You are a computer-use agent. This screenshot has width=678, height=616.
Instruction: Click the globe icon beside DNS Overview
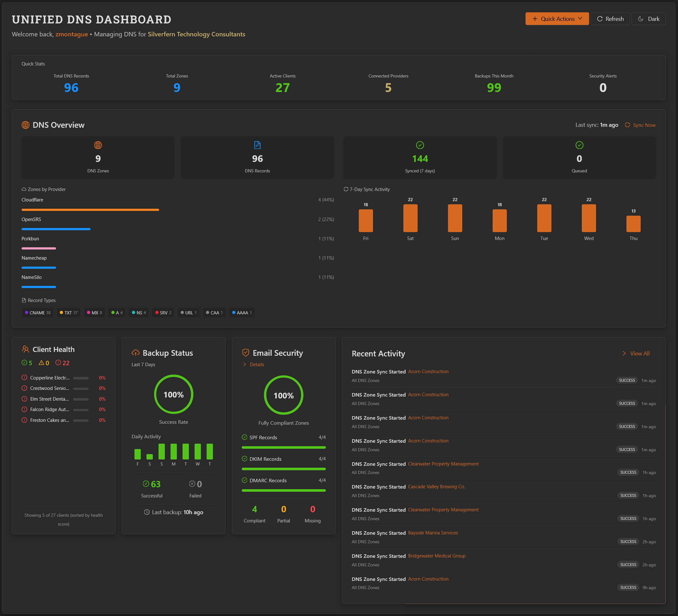click(26, 125)
